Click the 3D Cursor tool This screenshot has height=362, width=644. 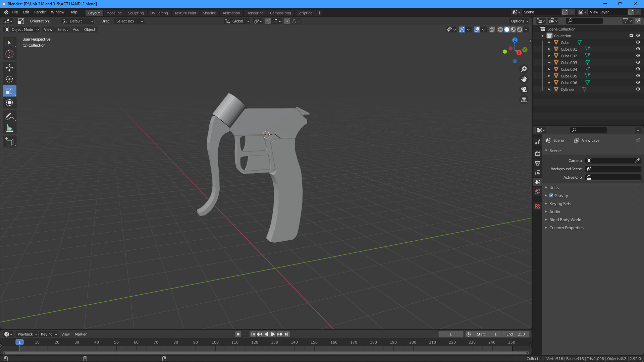pos(9,54)
